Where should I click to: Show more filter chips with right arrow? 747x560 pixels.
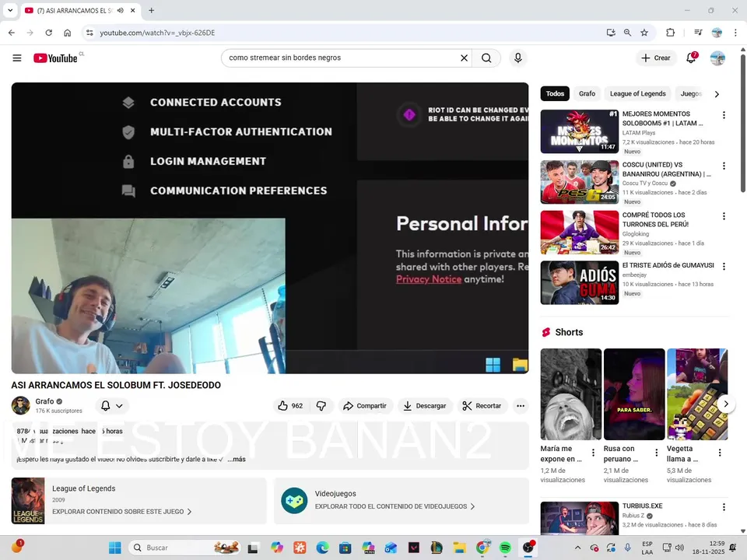click(x=717, y=94)
